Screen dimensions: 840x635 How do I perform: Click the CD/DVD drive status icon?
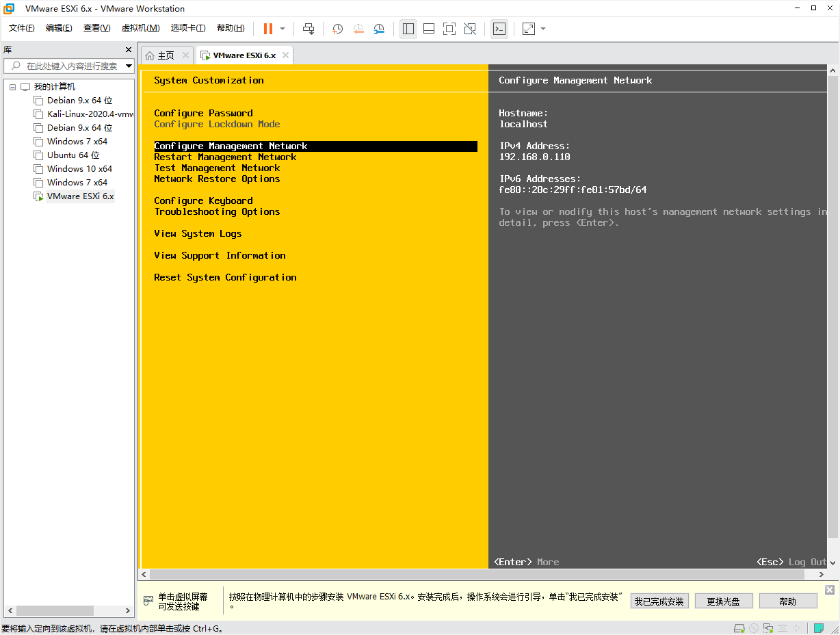[754, 628]
